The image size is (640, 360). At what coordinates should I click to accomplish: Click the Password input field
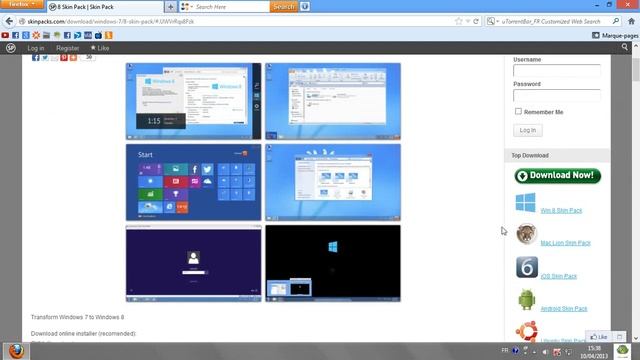pyautogui.click(x=557, y=96)
